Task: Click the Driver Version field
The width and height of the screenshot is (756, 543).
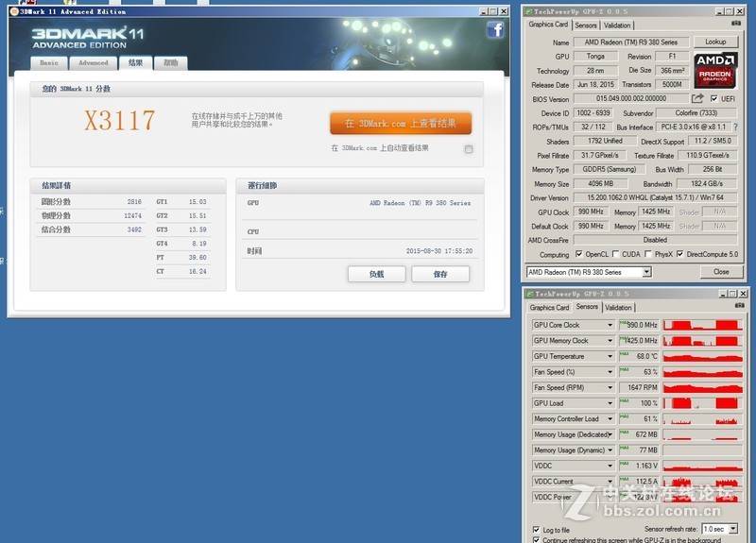Action: coord(655,197)
